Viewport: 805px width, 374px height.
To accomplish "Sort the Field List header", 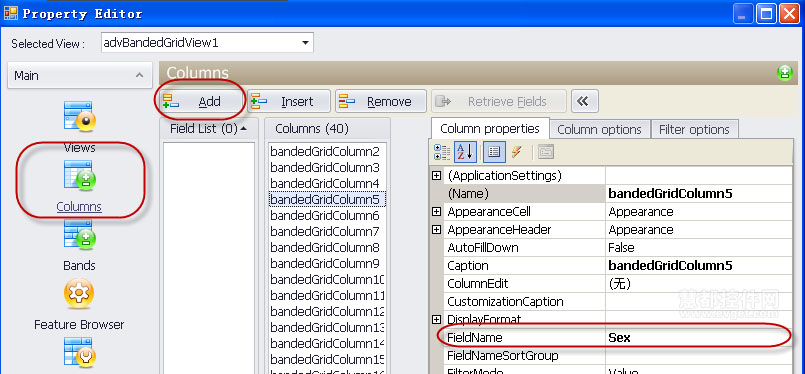I will 209,128.
